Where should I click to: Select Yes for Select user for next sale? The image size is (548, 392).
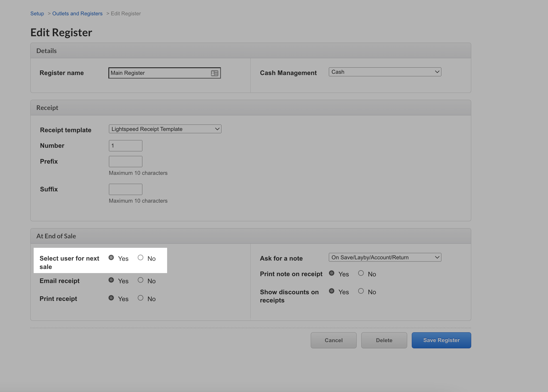[111, 258]
